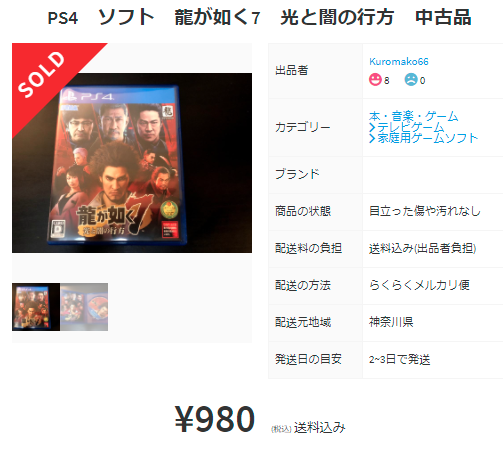Viewport: 503px width, 449px height.
Task: Click chevron before テレビゲーム
Action: click(x=372, y=127)
